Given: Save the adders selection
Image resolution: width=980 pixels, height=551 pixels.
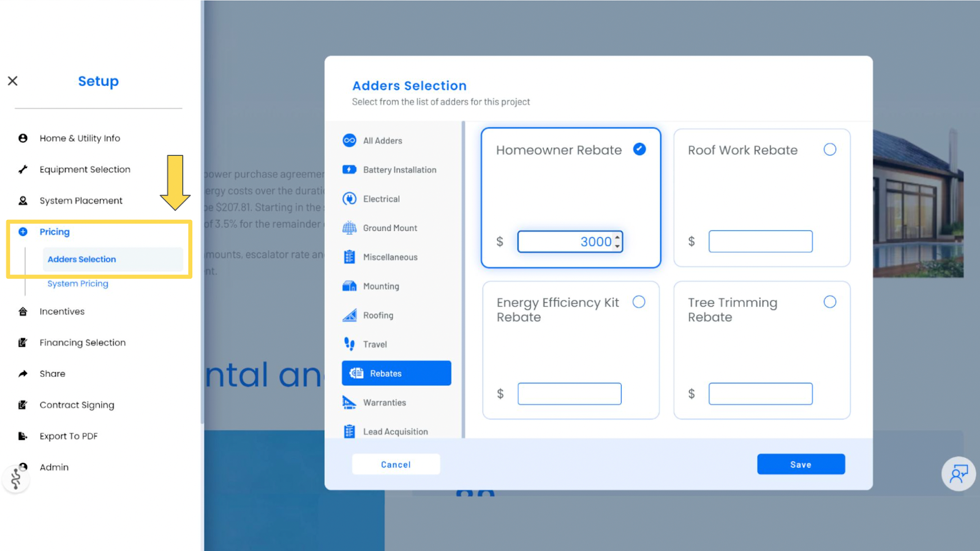Looking at the screenshot, I should [x=801, y=465].
